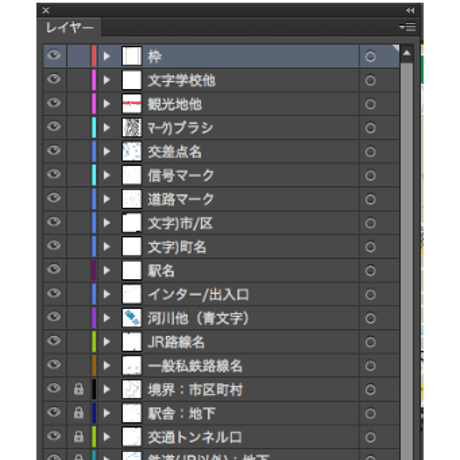Expand the 文字学校他 layer contents
This screenshot has height=460, width=460.
pyautogui.click(x=107, y=80)
